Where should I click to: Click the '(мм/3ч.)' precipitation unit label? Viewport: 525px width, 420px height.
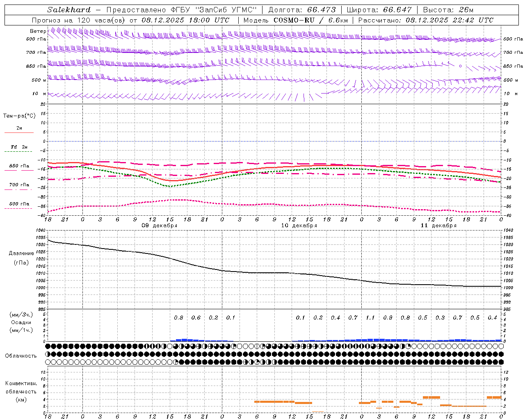pos(21,315)
